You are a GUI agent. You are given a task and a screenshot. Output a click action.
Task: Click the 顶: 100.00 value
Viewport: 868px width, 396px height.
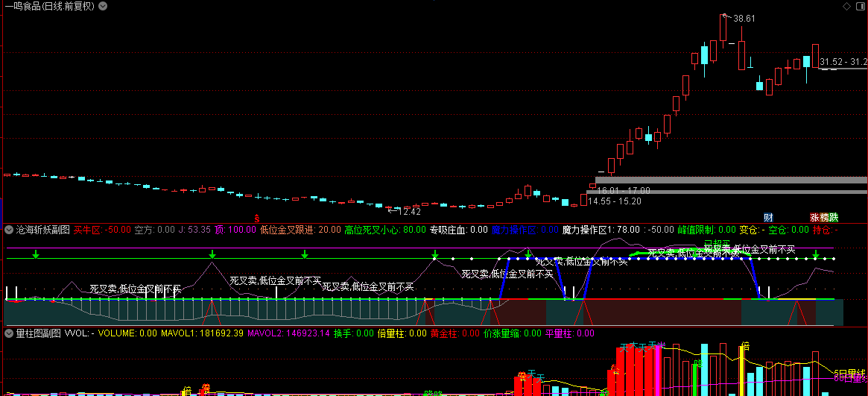tap(235, 229)
